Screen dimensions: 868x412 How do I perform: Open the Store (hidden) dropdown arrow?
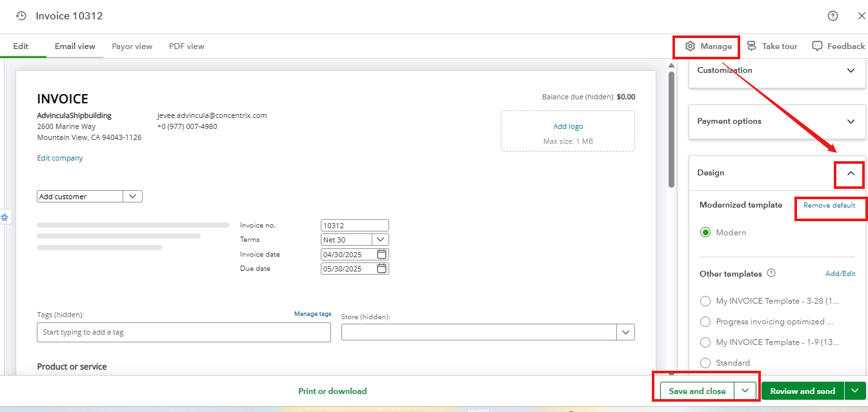(x=625, y=332)
